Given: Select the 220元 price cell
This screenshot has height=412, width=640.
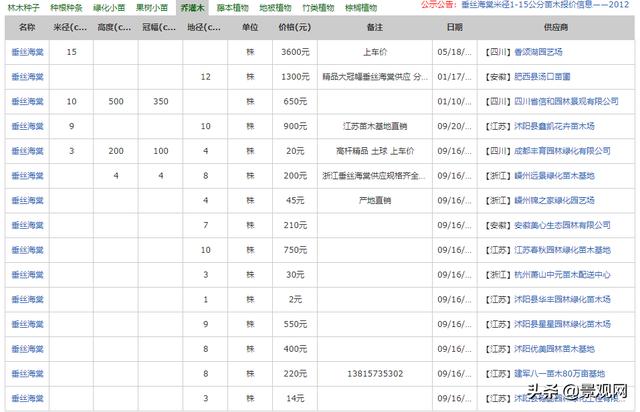Looking at the screenshot, I should [x=295, y=374].
